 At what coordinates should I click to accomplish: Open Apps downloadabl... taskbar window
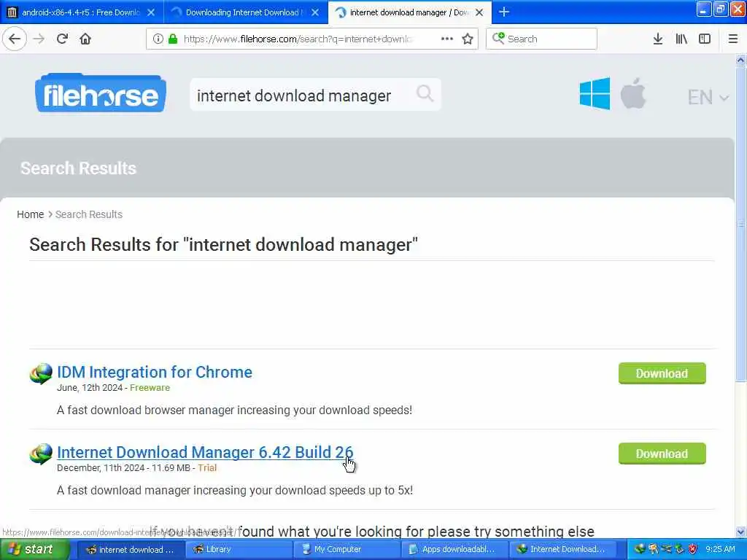pos(454,550)
